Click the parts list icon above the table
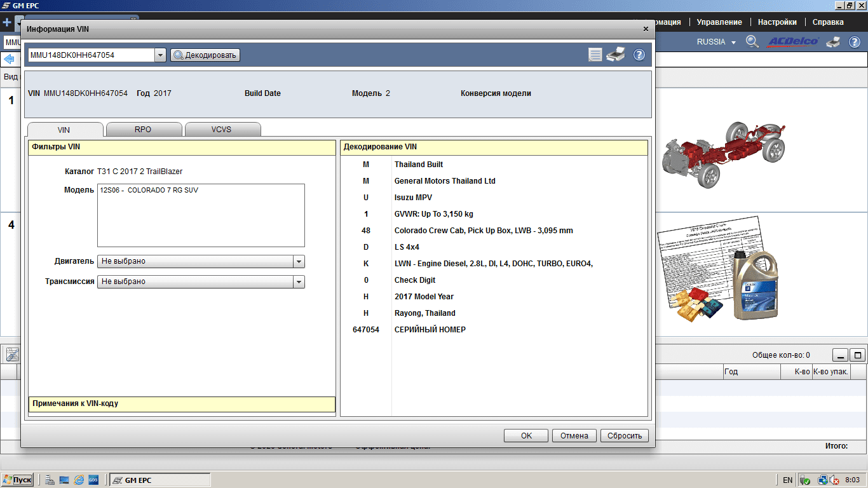This screenshot has height=488, width=868. coord(13,355)
